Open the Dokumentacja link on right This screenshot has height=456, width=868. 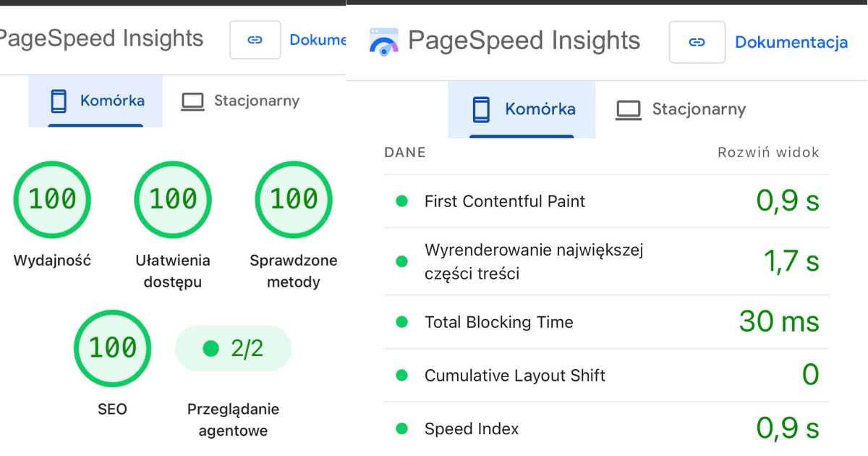[x=791, y=42]
